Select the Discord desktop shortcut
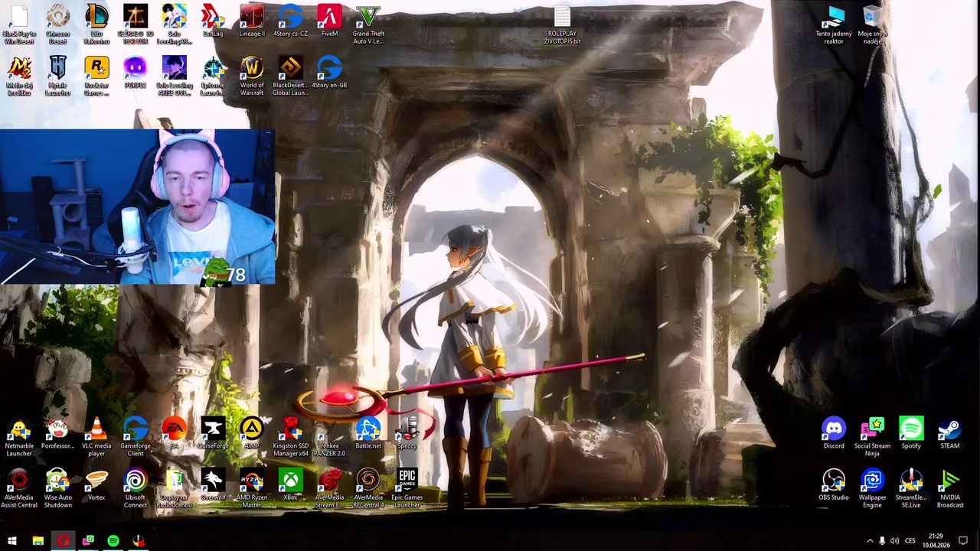Viewport: 980px width, 551px height. point(834,434)
